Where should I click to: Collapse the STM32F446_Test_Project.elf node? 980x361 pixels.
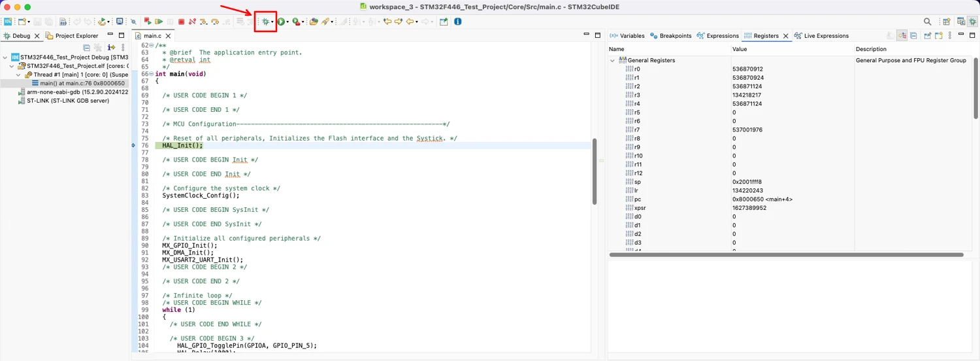click(12, 66)
